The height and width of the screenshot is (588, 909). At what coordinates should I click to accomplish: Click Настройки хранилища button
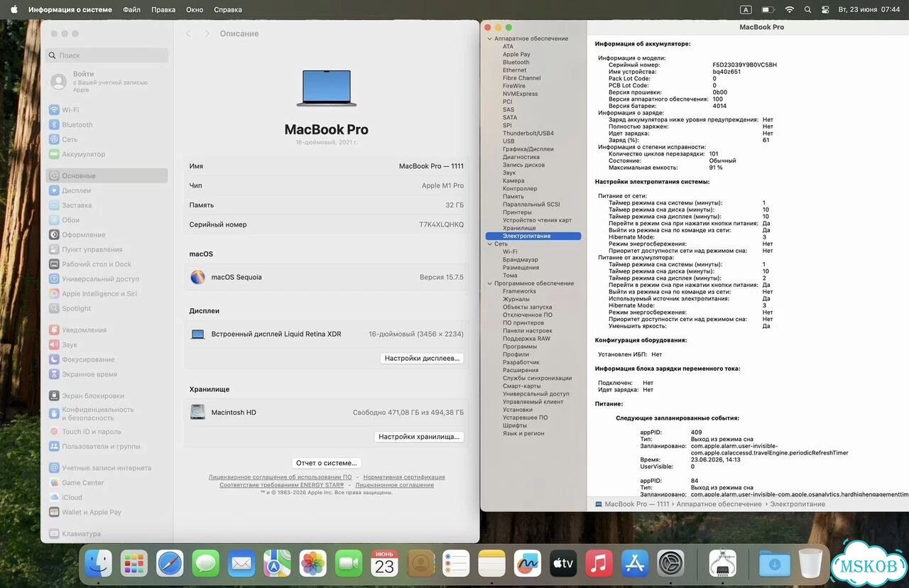420,437
